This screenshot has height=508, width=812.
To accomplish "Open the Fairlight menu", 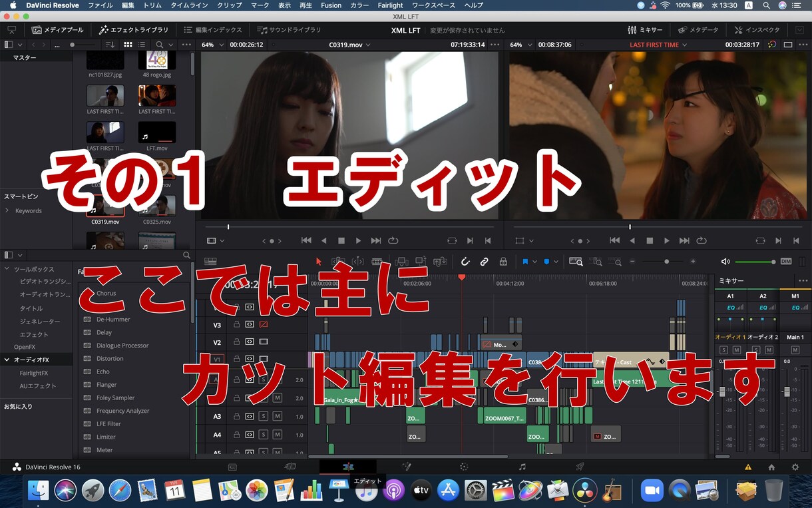I will pos(391,5).
